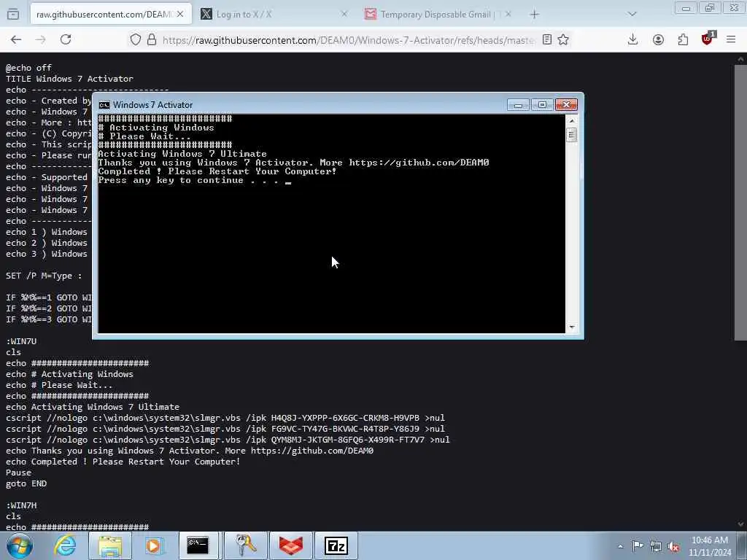The image size is (747, 560).
Task: Click the line containing key H4Q8J-YXPPP
Action: click(x=225, y=418)
